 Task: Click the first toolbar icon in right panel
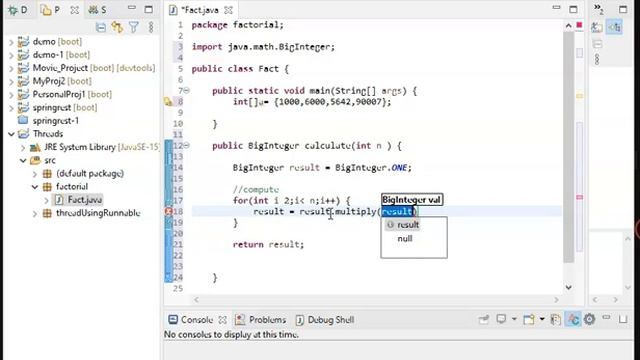[597, 27]
